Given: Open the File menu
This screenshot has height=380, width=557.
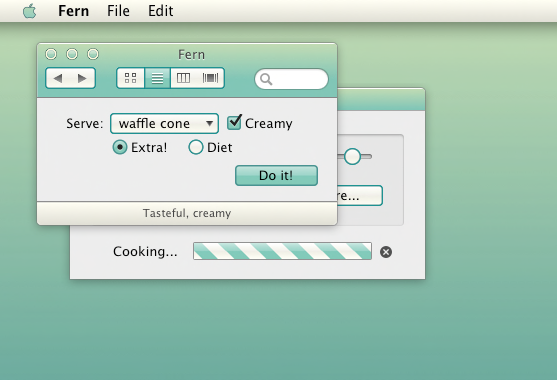Looking at the screenshot, I should [x=118, y=11].
